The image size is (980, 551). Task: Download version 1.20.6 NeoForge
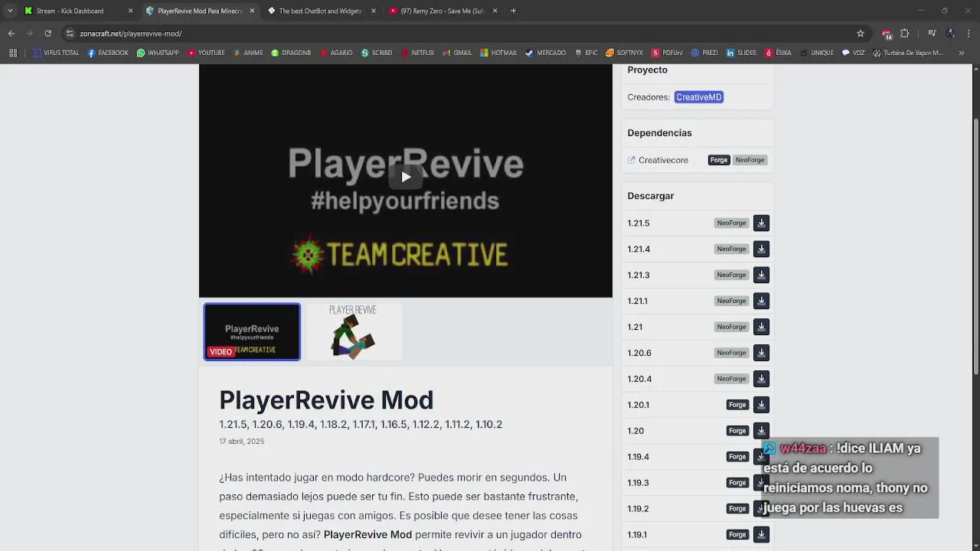761,353
